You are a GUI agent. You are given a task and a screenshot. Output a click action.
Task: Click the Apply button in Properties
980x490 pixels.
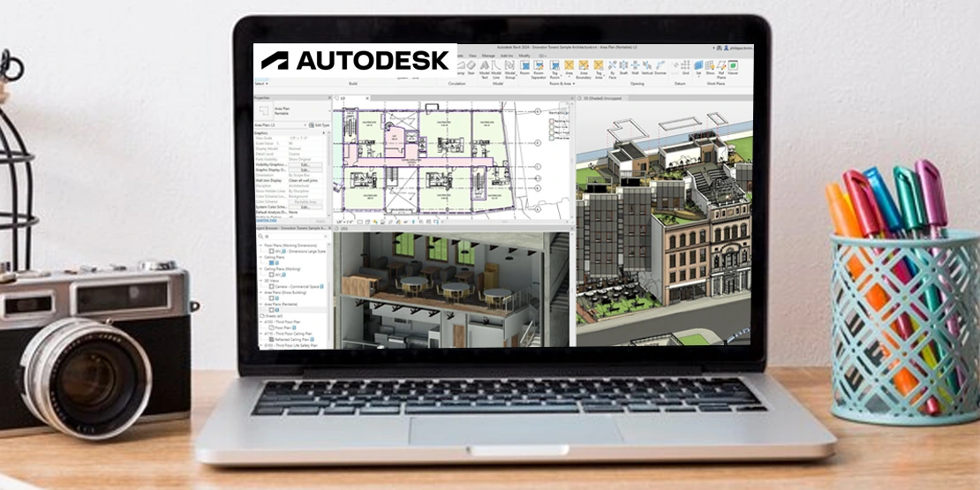click(320, 222)
